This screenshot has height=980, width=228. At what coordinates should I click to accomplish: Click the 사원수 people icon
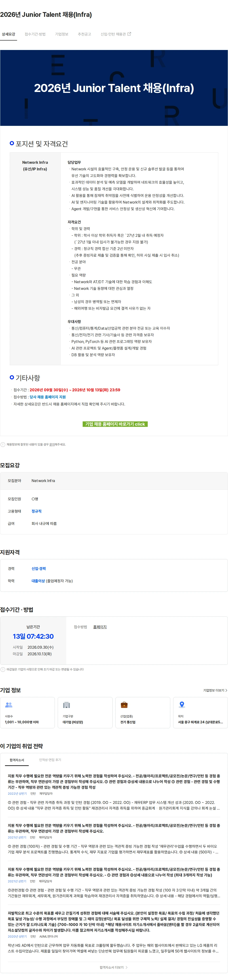pyautogui.click(x=9, y=705)
